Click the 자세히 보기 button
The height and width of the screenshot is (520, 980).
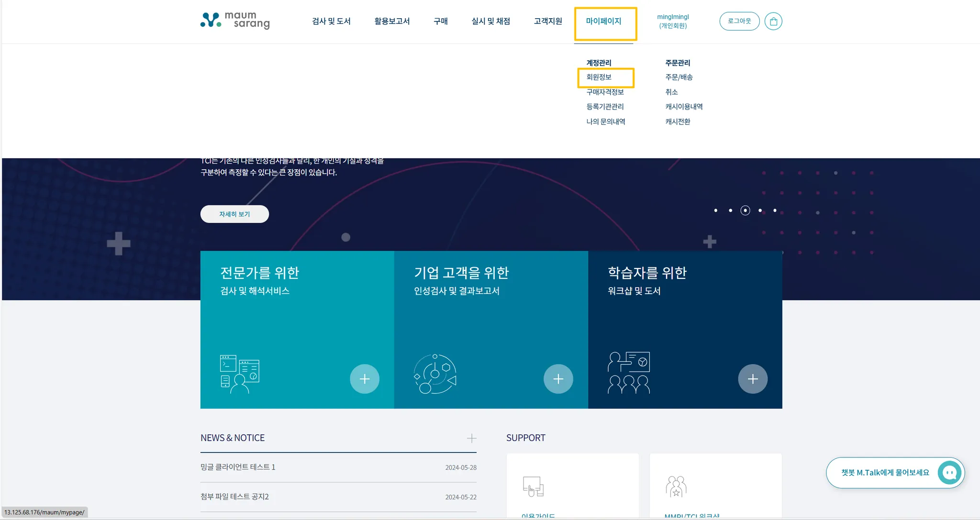[x=234, y=214]
